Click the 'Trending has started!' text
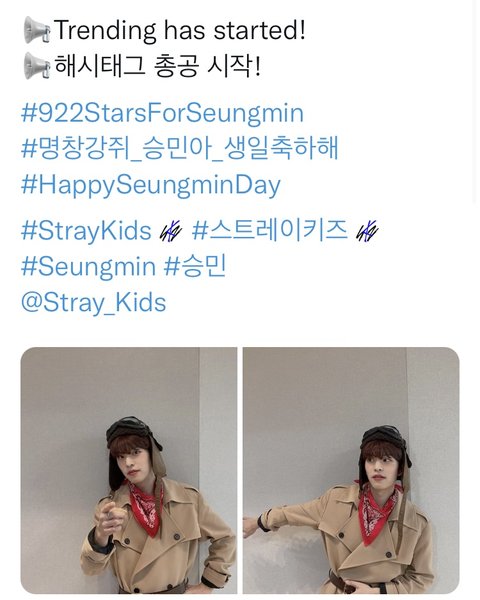Screen dimensions: 480x600 point(180,30)
